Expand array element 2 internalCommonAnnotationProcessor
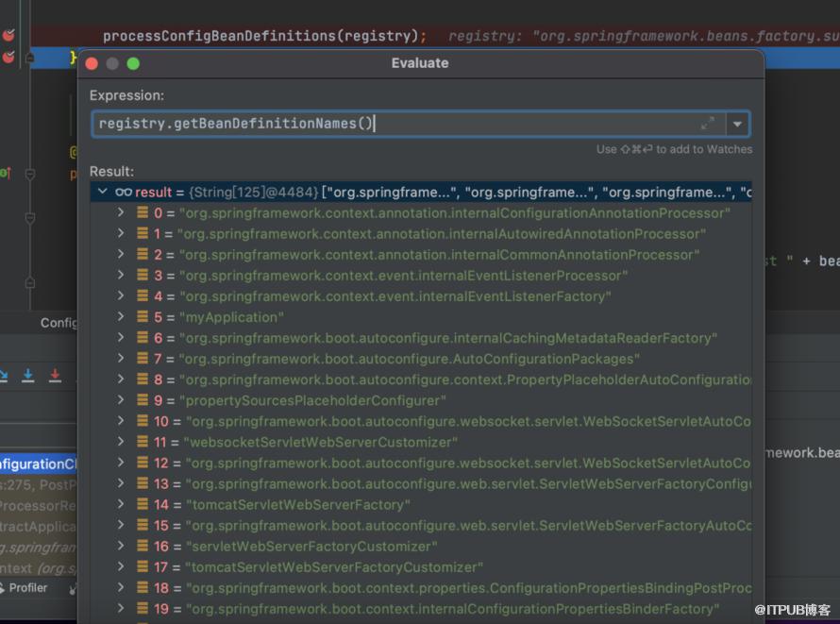Viewport: 840px width, 624px height. [x=121, y=255]
